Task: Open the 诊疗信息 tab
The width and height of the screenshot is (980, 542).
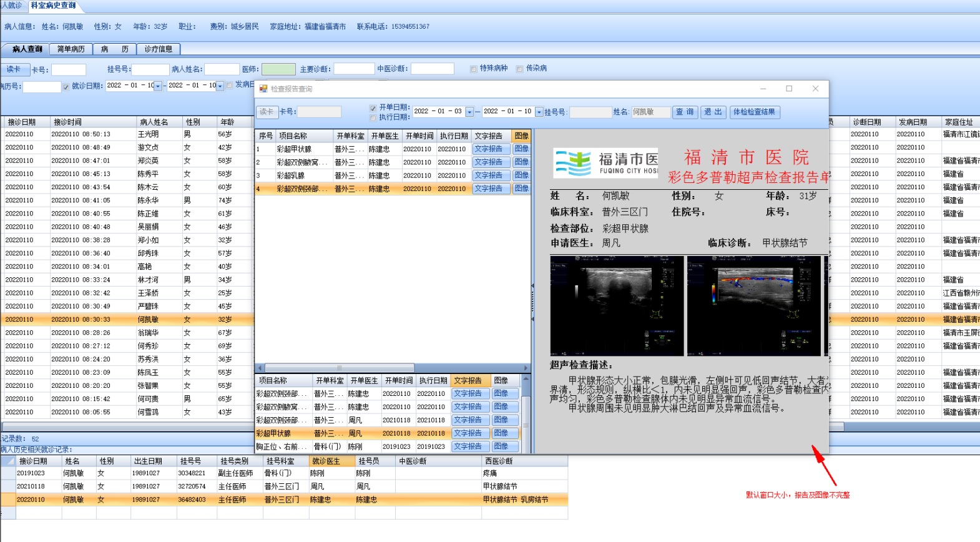Action: click(x=159, y=49)
